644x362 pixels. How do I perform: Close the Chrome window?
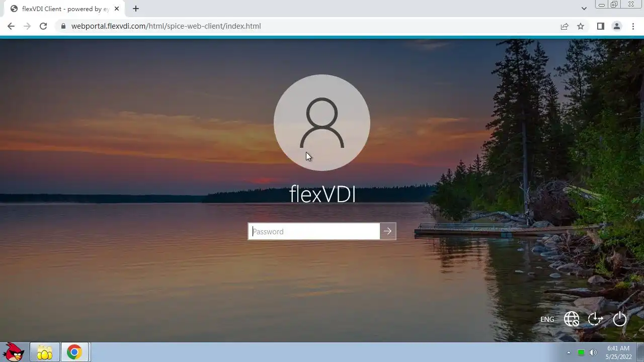pyautogui.click(x=631, y=5)
